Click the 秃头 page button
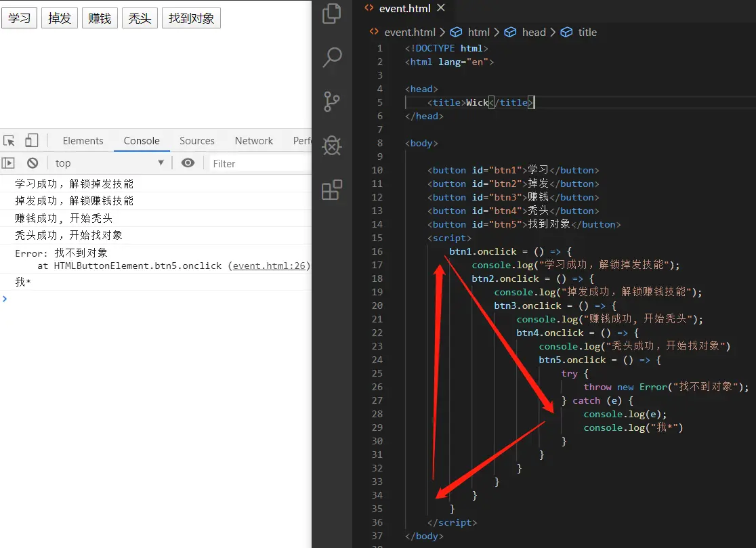Viewport: 756px width, 548px height. pyautogui.click(x=140, y=18)
